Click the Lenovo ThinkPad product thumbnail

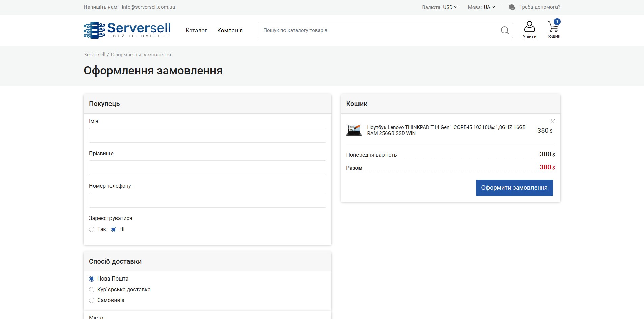354,130
